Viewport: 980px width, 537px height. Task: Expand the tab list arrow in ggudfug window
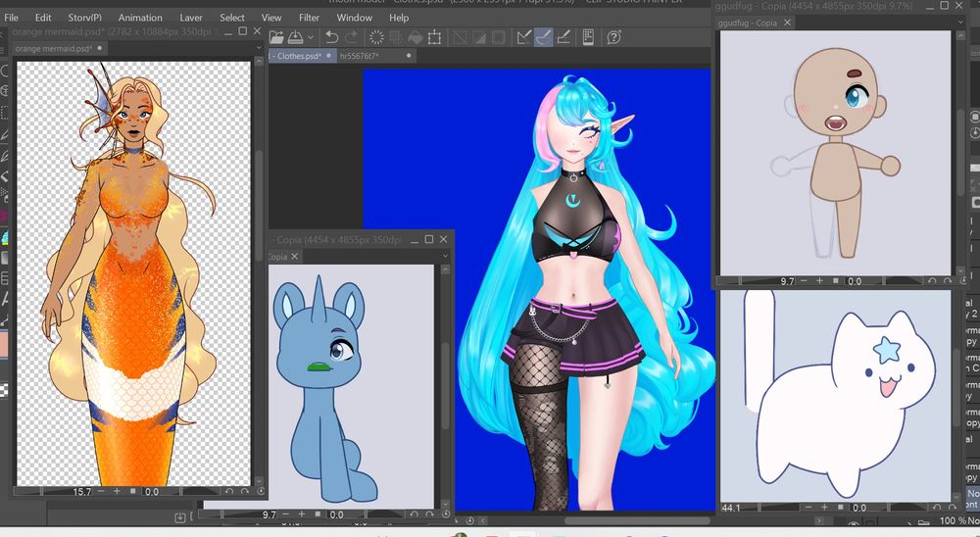click(960, 22)
